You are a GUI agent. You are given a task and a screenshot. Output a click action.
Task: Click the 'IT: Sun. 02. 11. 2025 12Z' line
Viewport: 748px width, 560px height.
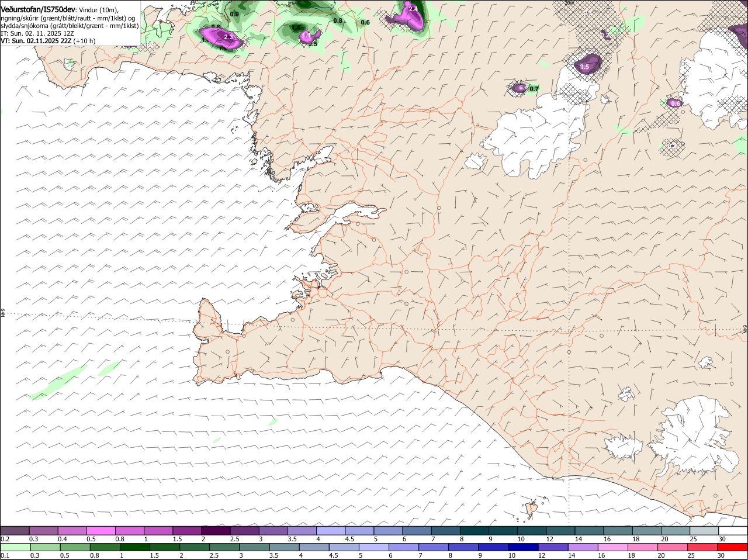point(37,33)
